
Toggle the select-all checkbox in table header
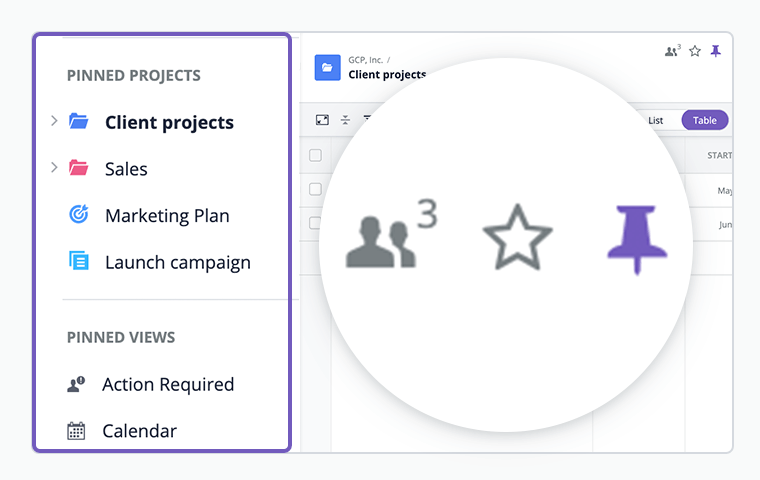(x=315, y=155)
